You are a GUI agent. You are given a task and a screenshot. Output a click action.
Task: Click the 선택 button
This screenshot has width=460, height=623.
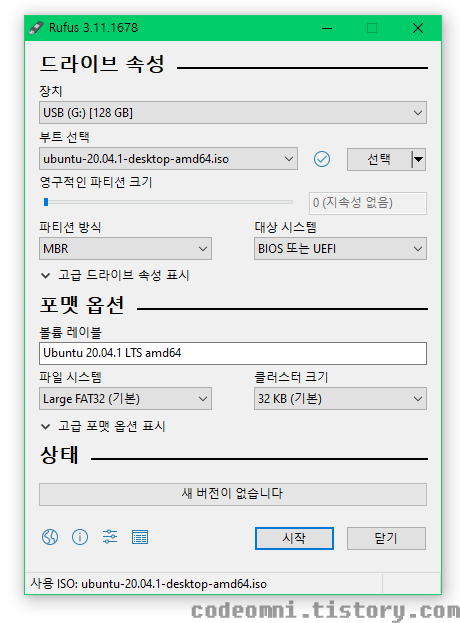tap(379, 160)
